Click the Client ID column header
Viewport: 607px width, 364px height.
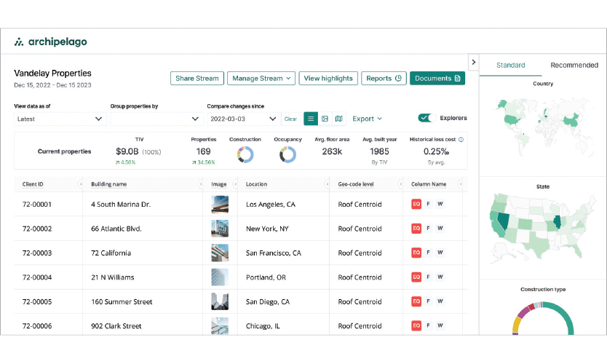pos(33,184)
